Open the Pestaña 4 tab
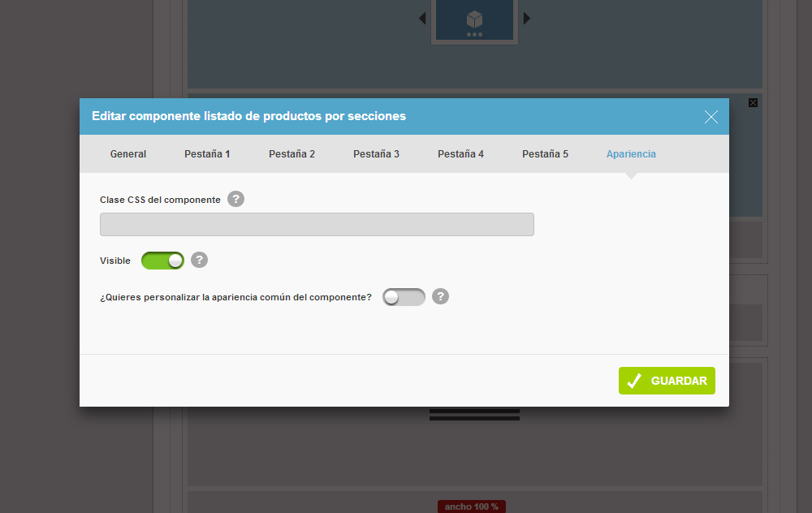812x513 pixels. (460, 154)
